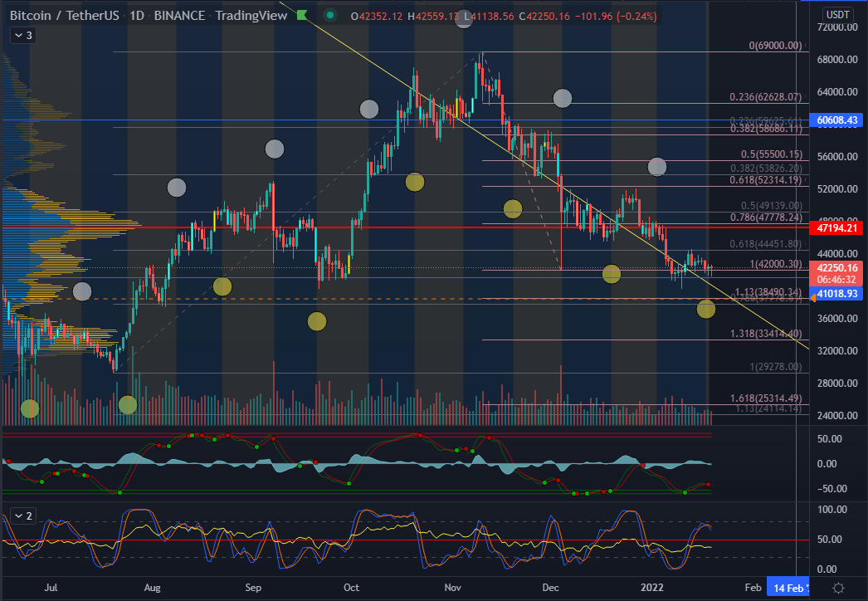The image size is (868, 601).
Task: Click the countdown timer 06:46:32
Action: 836,280
